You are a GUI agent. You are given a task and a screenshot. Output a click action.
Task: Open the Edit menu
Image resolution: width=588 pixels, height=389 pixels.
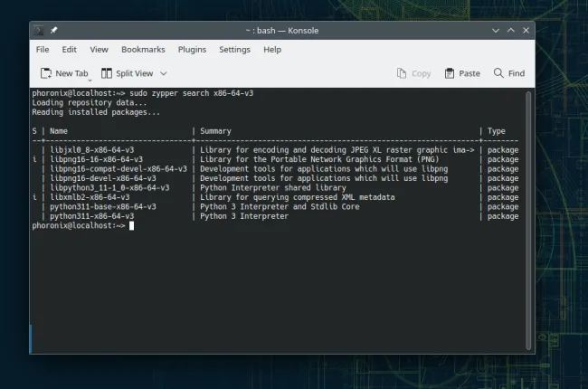point(69,50)
